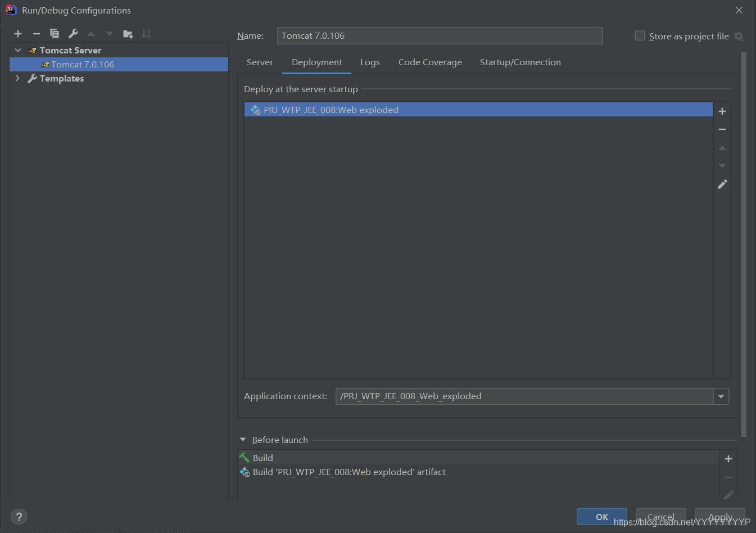
Task: Select the Deployment tab
Action: point(317,62)
